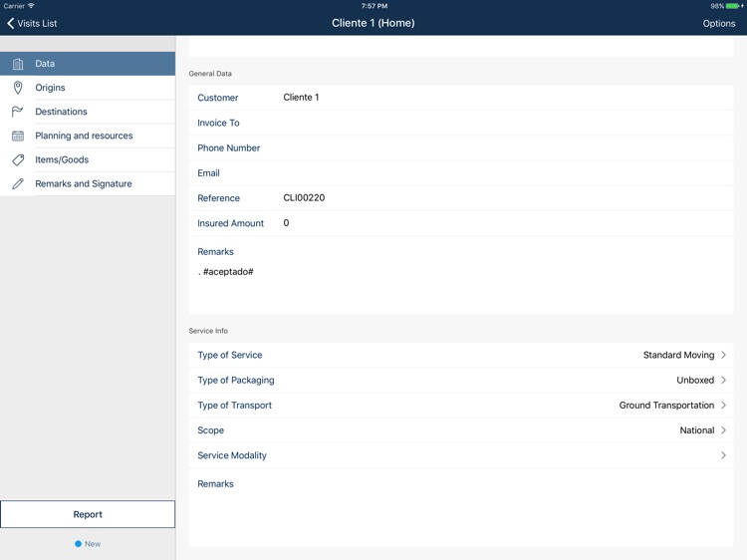Open the Items/Goods section
The height and width of the screenshot is (560, 747).
tap(88, 159)
